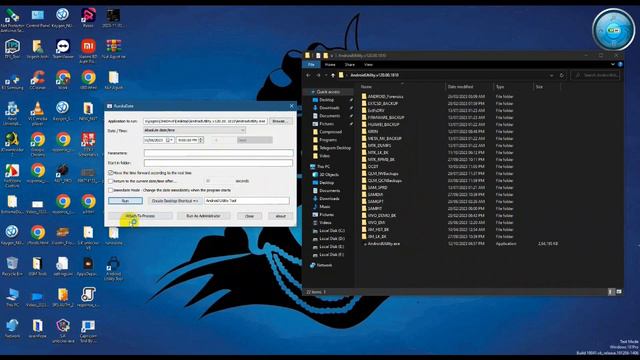Open the Home tab in Explorer
The height and width of the screenshot is (360, 640).
click(330, 64)
